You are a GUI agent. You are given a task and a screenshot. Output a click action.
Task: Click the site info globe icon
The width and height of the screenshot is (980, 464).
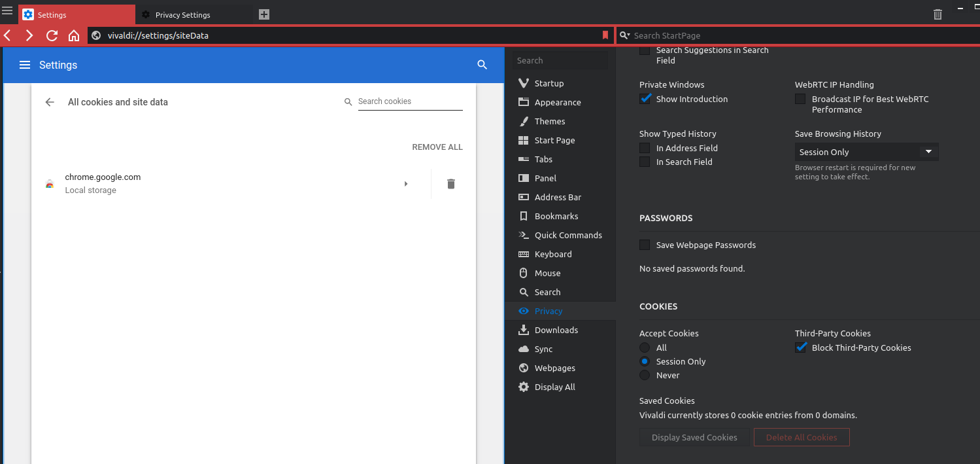[x=96, y=35]
